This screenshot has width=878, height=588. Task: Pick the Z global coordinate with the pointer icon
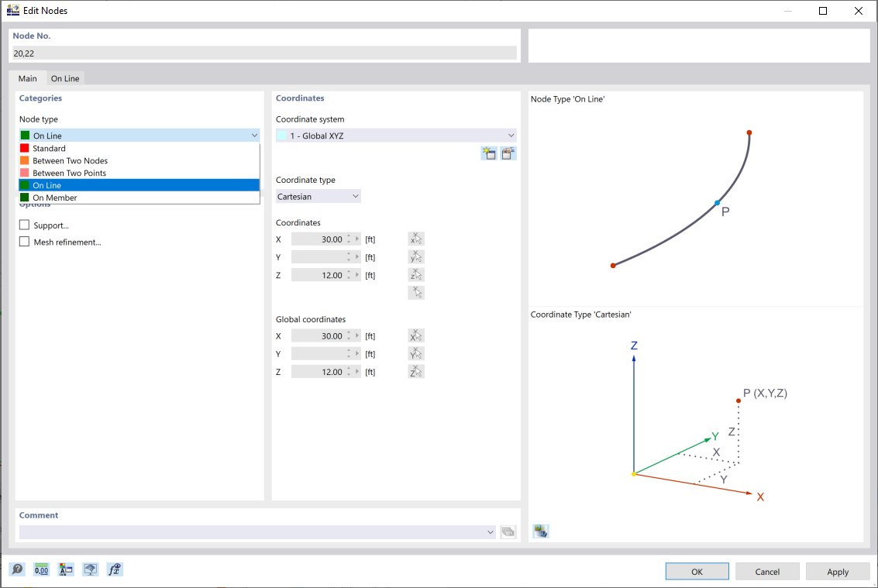coord(416,371)
